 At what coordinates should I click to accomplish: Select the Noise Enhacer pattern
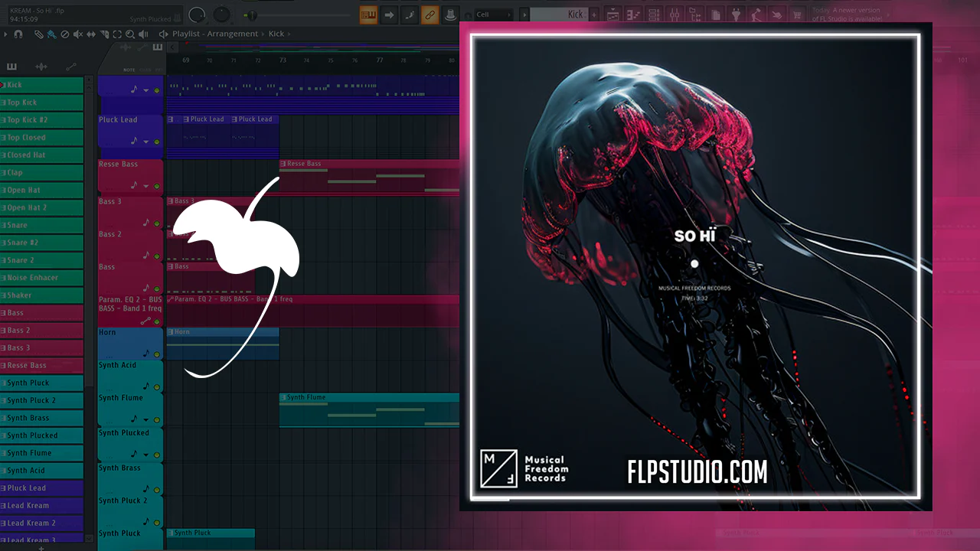(41, 278)
